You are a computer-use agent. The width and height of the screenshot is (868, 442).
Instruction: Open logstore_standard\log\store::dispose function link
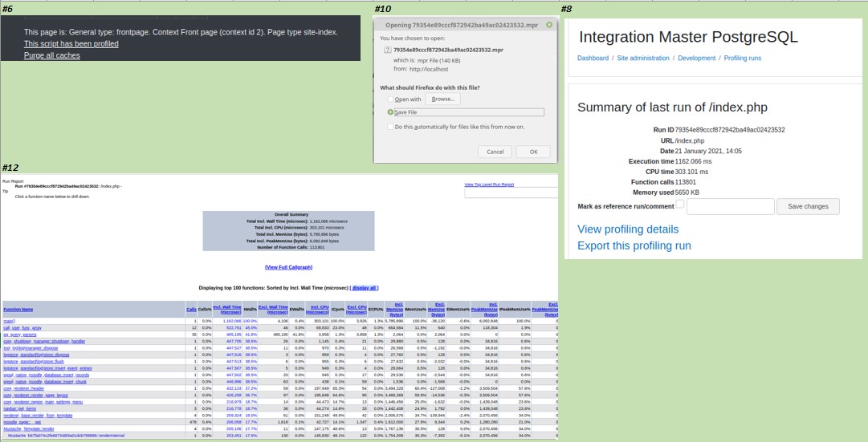(37, 355)
